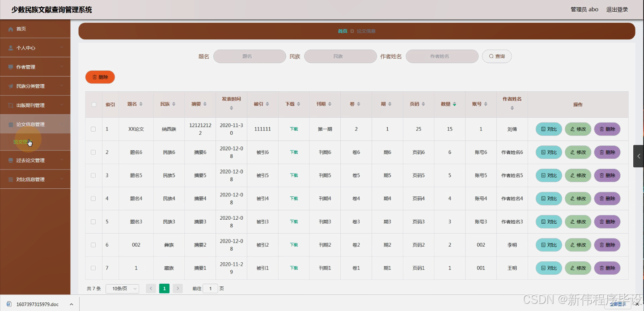
Task: Focus the 民族 search field
Action: [340, 56]
